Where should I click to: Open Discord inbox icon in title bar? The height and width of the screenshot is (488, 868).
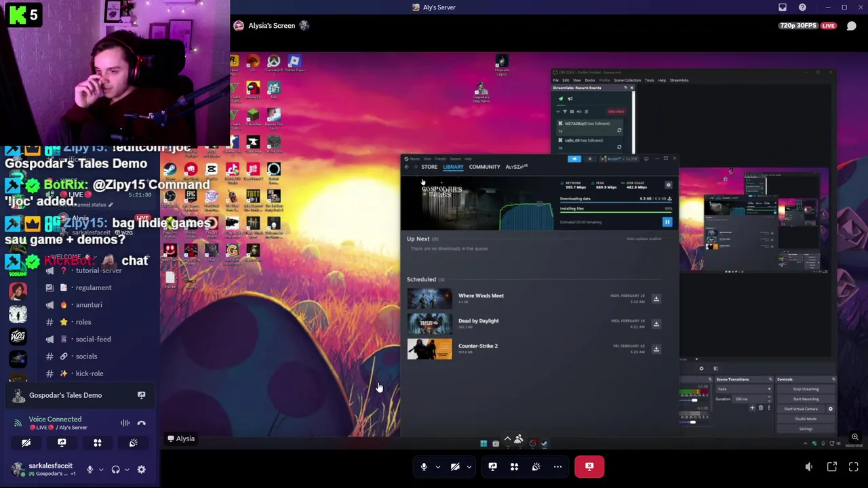click(783, 7)
